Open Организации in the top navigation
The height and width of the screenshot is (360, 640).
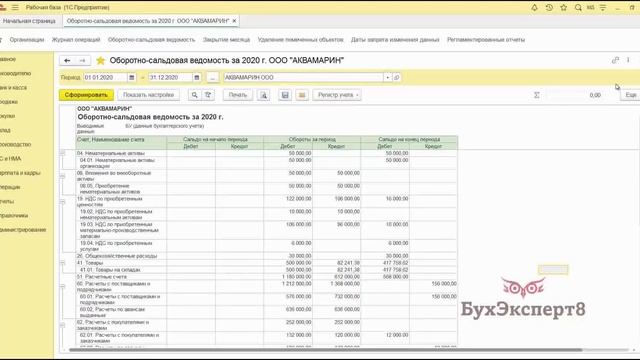[27, 40]
